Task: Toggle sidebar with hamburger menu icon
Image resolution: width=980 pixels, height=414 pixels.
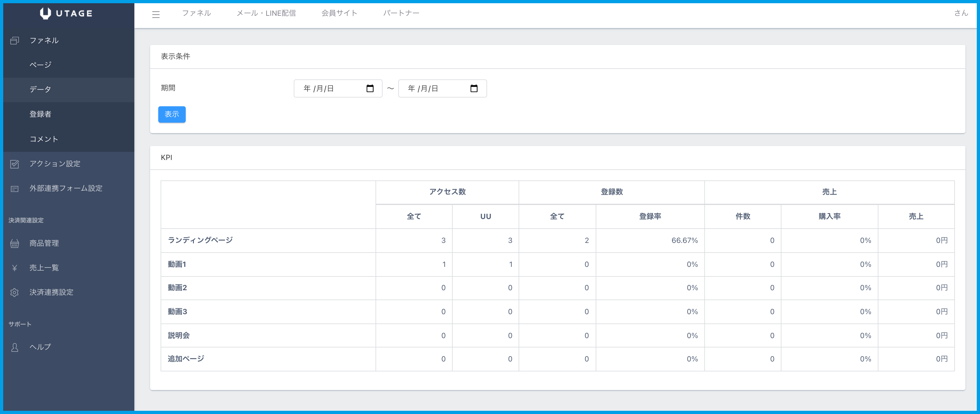Action: pos(156,15)
